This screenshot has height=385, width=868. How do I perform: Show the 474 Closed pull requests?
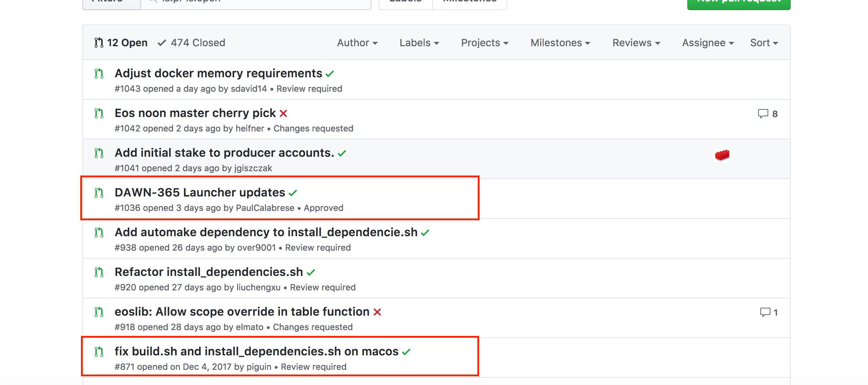pyautogui.click(x=192, y=43)
